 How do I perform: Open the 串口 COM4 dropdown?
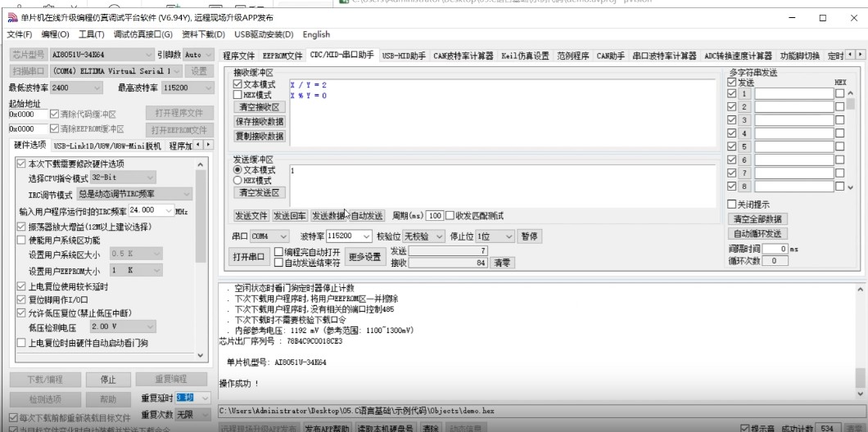(x=269, y=236)
